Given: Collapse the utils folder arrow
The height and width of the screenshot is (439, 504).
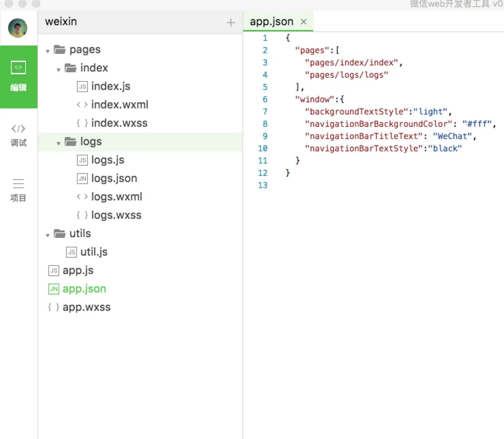Looking at the screenshot, I should tap(48, 236).
